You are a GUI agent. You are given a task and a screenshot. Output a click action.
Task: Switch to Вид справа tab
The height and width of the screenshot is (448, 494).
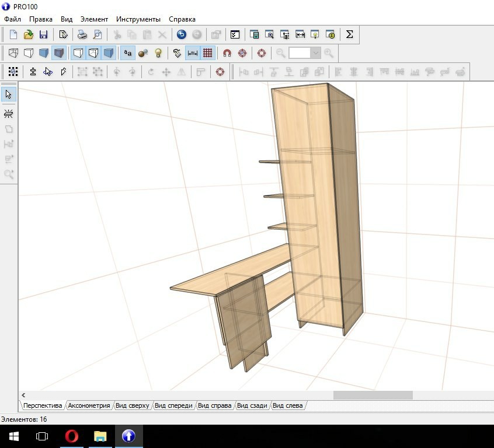(x=214, y=405)
